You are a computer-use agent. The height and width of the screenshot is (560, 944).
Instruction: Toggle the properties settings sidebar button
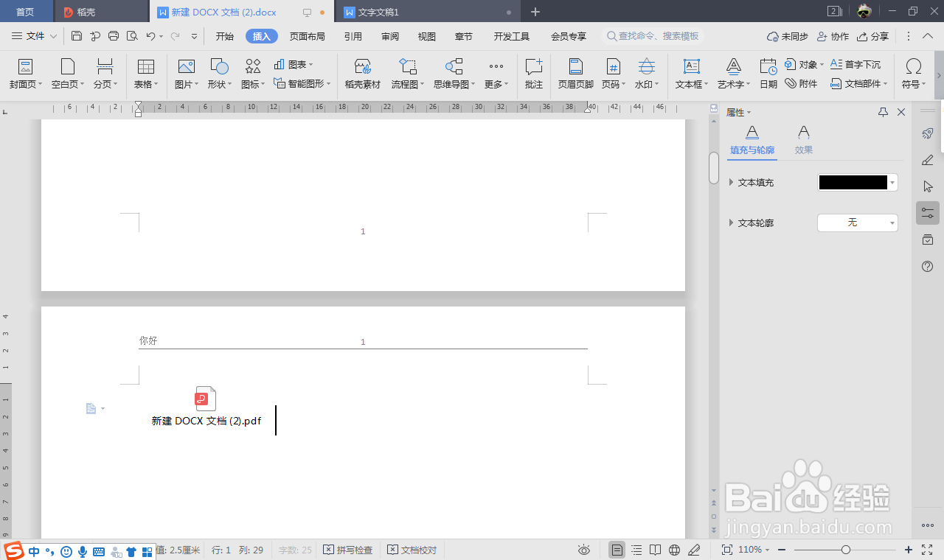click(928, 213)
